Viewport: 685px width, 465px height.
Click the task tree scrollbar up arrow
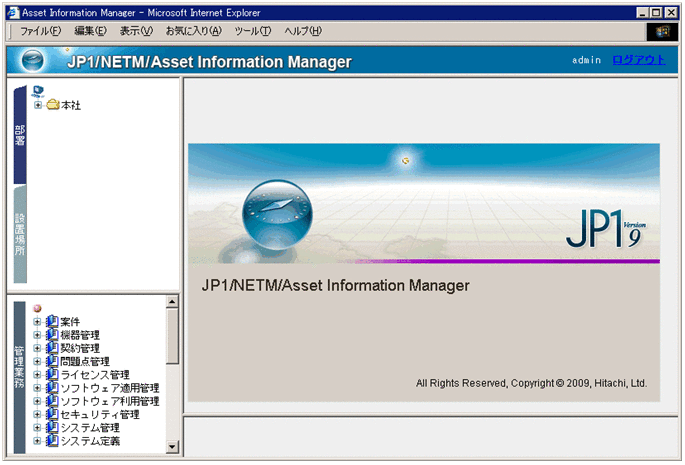173,302
